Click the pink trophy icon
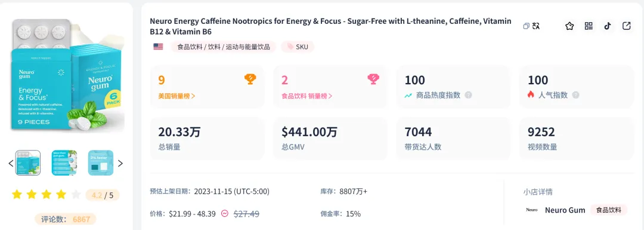Viewport: 644px width, 230px height. 373,79
